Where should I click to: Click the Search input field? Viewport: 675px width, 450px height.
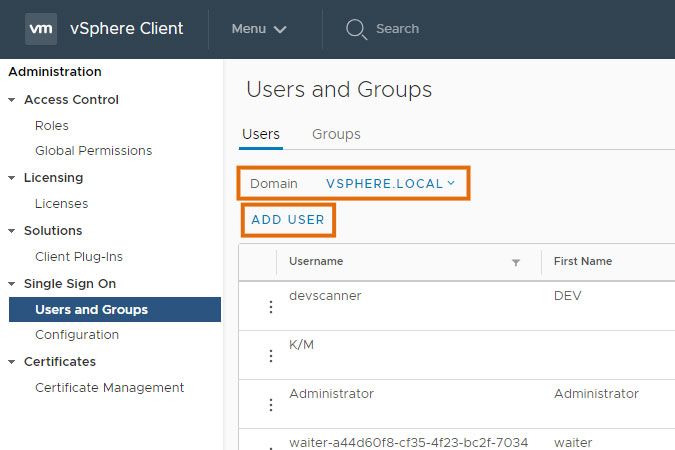420,29
